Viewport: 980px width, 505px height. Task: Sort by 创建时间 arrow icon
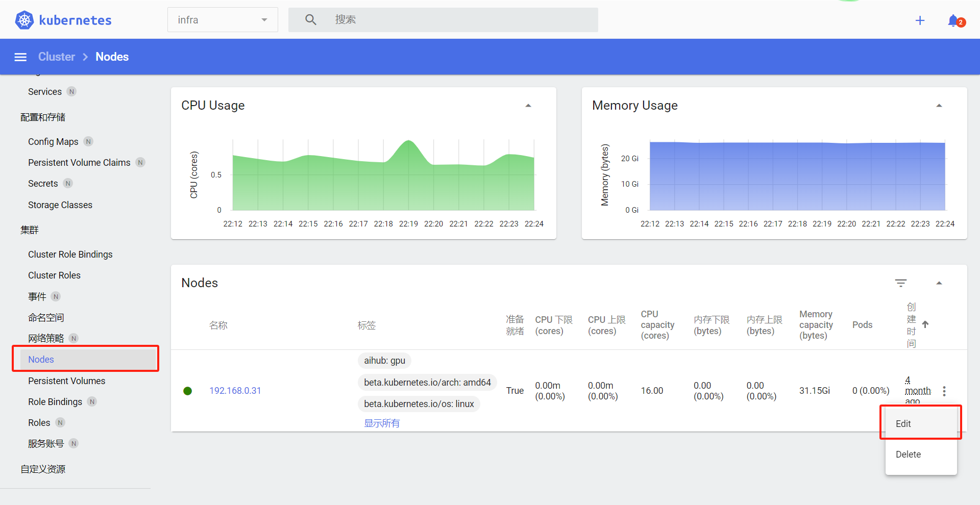point(925,324)
